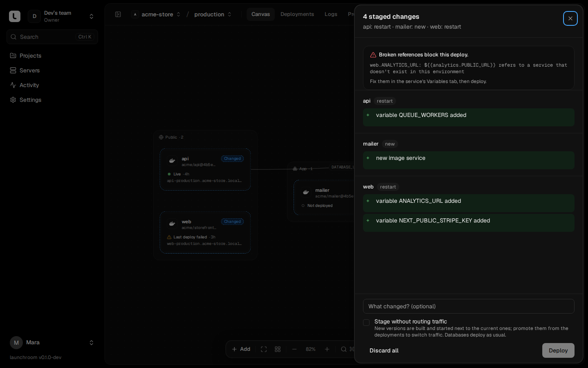Expand the Dev's team switcher
This screenshot has width=588, height=368.
point(91,16)
